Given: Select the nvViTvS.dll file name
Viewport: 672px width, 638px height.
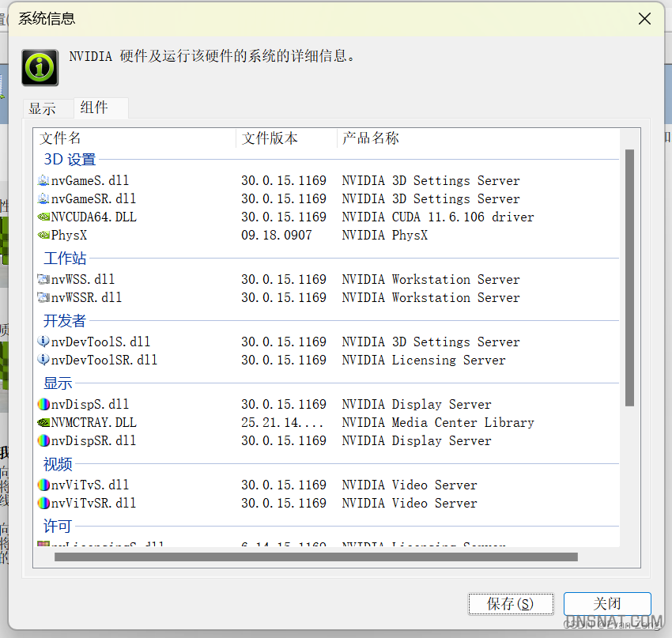Looking at the screenshot, I should tap(90, 485).
